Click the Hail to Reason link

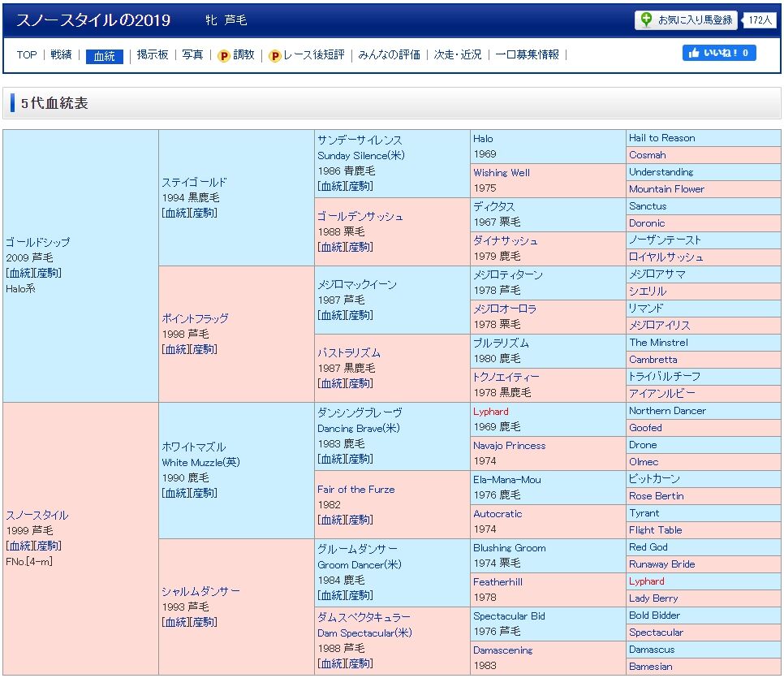coord(662,137)
